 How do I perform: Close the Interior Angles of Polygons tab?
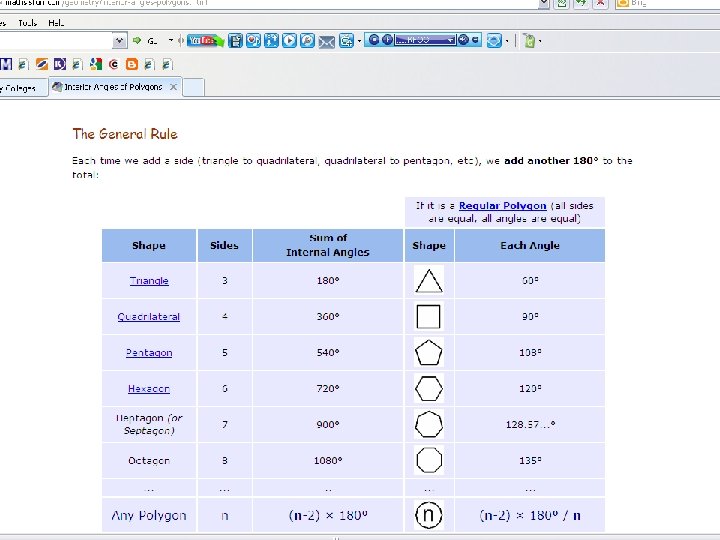tap(173, 87)
